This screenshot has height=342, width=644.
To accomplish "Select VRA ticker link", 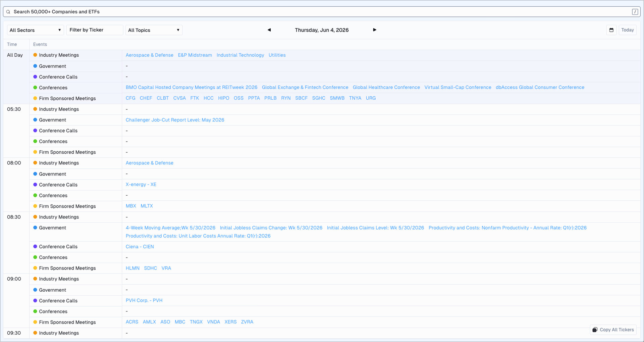I will [166, 268].
